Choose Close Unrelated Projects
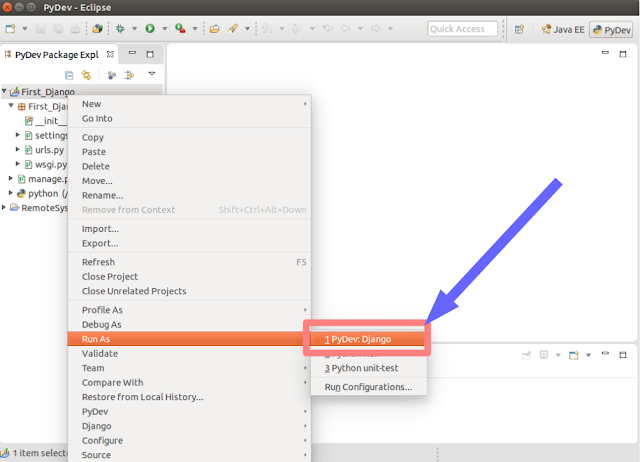The width and height of the screenshot is (640, 462). coord(189,291)
